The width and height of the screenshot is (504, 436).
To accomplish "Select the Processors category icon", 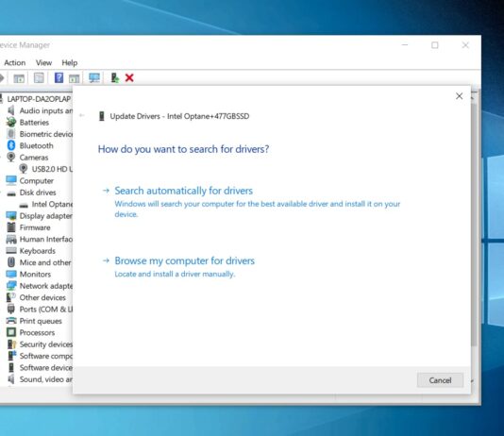I will coord(11,332).
